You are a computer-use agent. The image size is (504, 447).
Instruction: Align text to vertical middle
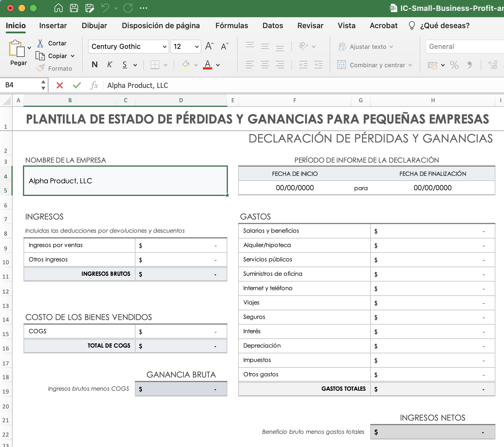pyautogui.click(x=265, y=46)
